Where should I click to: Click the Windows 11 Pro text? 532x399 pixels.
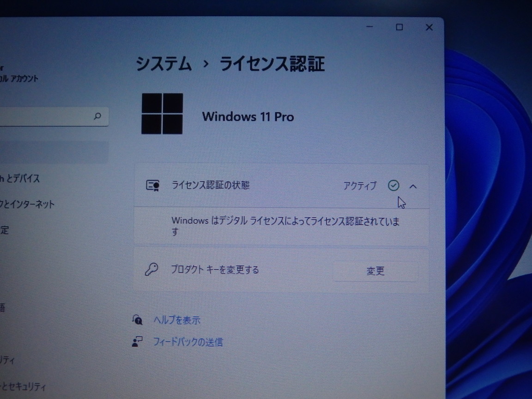[x=248, y=117]
